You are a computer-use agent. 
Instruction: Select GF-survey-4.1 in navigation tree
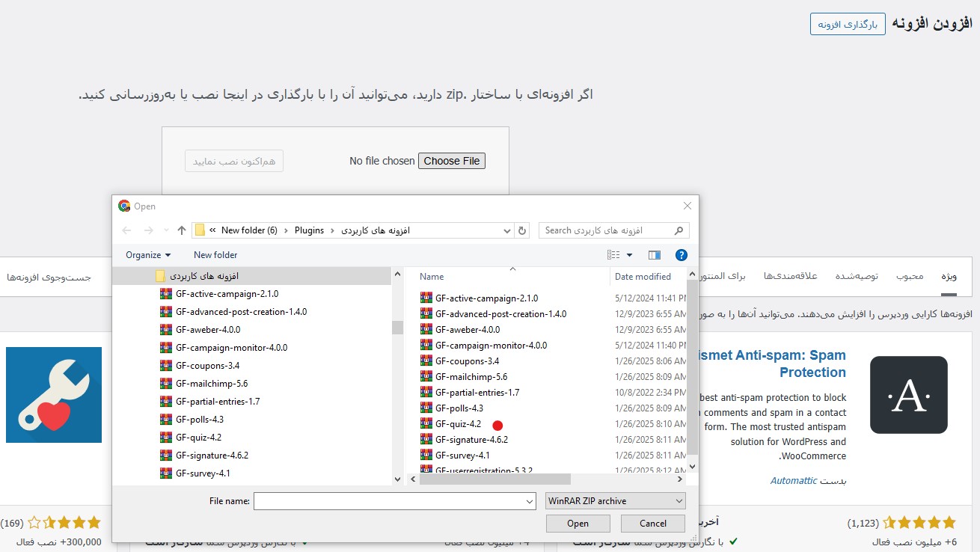[203, 473]
